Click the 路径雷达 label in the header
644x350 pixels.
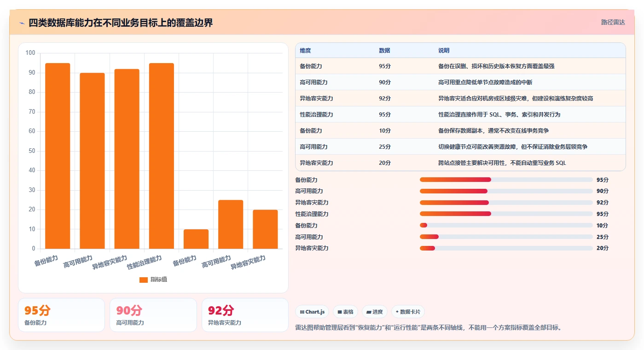coord(613,22)
